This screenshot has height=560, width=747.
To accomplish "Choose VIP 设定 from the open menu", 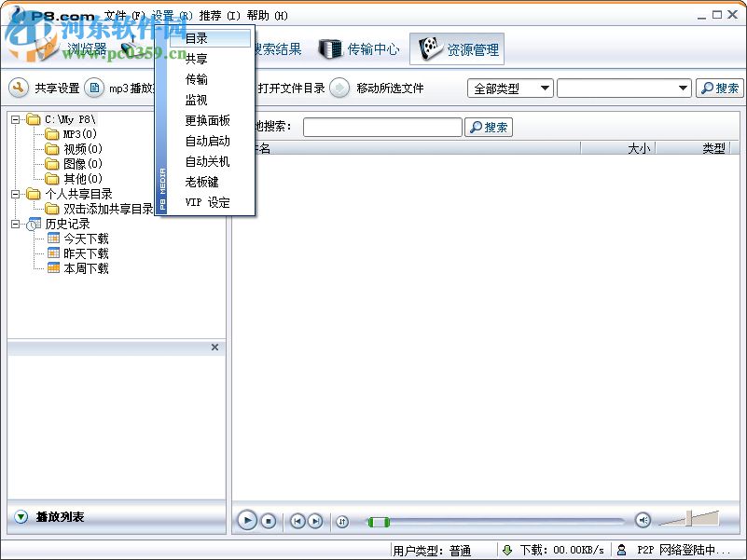I will (x=206, y=202).
